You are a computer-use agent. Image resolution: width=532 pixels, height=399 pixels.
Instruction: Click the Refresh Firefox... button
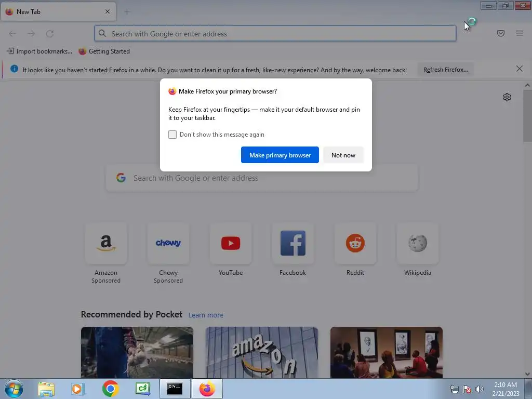445,70
